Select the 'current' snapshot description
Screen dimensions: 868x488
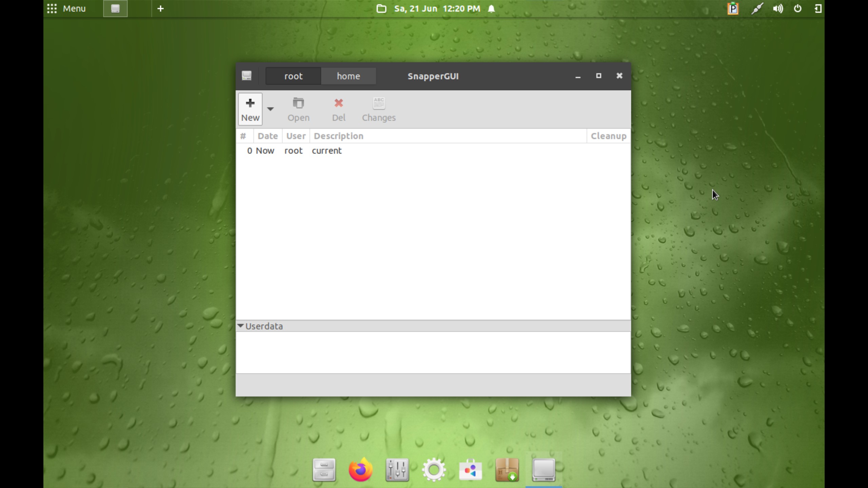[x=327, y=151]
